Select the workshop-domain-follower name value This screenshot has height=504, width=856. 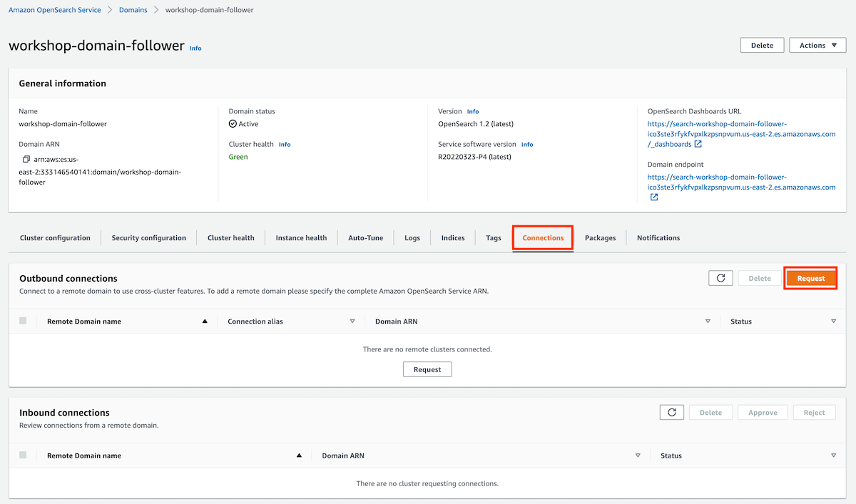click(x=63, y=124)
